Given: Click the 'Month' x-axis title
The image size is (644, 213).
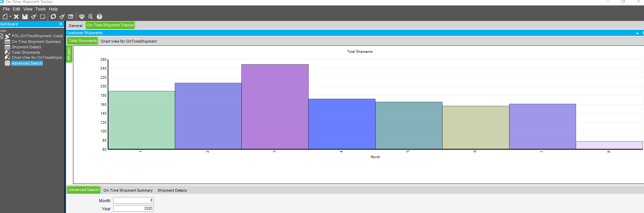Looking at the screenshot, I should tap(375, 157).
